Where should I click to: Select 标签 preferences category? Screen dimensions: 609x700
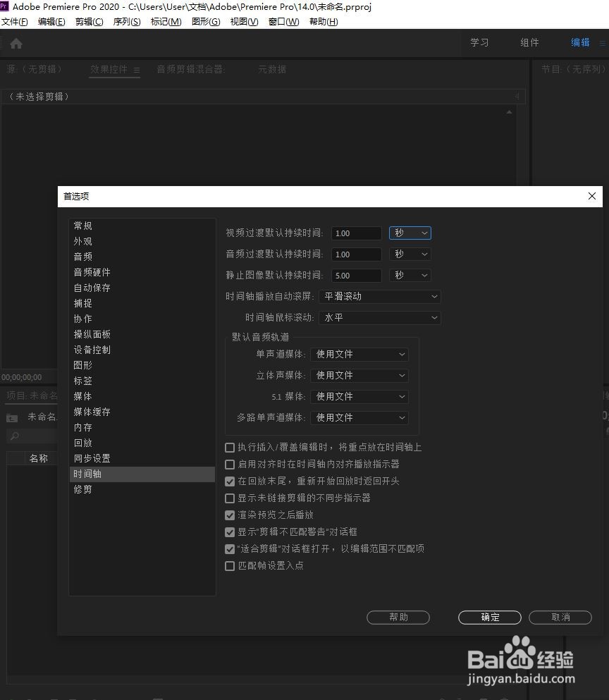[142, 381]
